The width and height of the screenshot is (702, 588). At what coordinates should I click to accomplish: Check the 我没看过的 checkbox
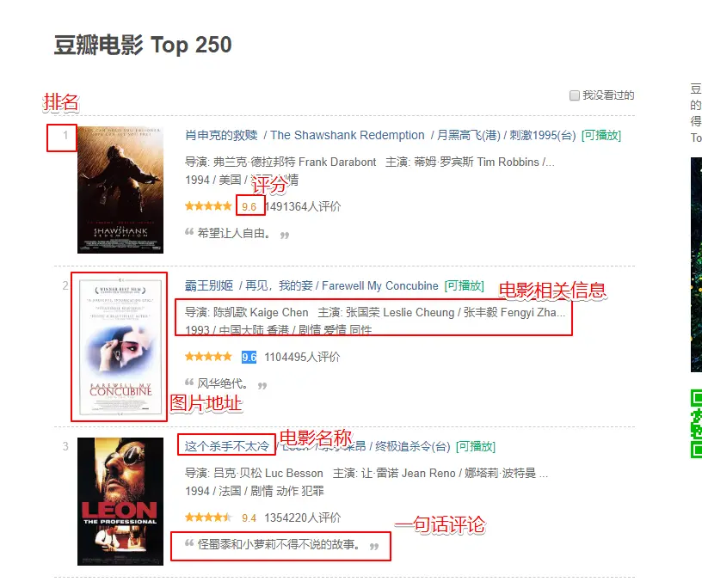(574, 95)
